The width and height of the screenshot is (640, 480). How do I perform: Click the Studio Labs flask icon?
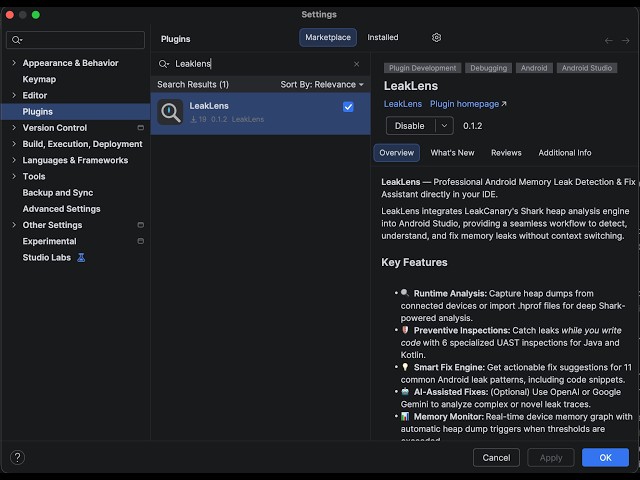click(x=81, y=258)
